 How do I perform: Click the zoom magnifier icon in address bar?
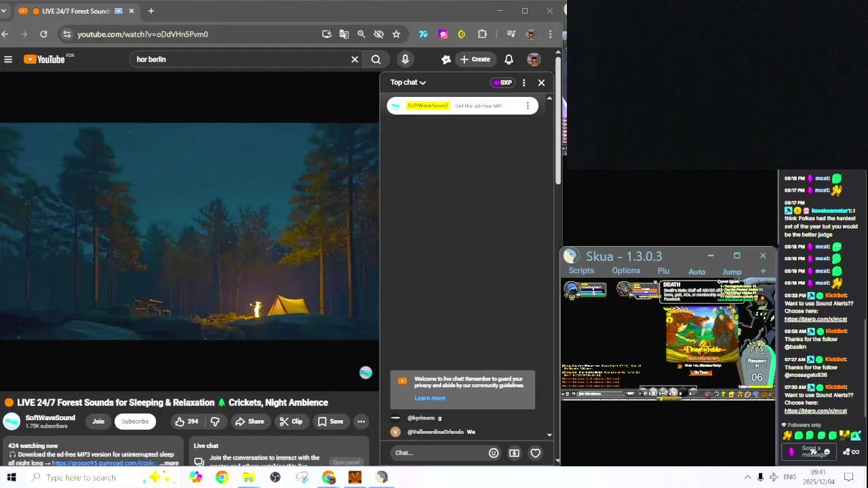(361, 34)
